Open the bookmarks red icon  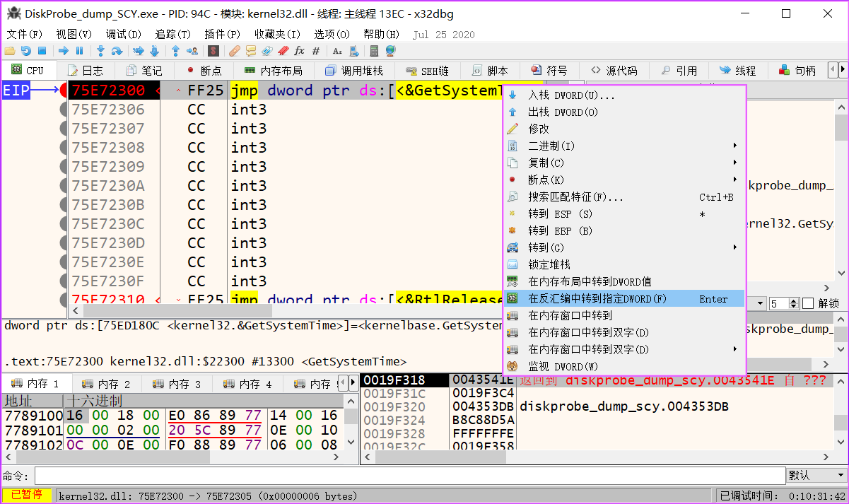click(x=283, y=51)
